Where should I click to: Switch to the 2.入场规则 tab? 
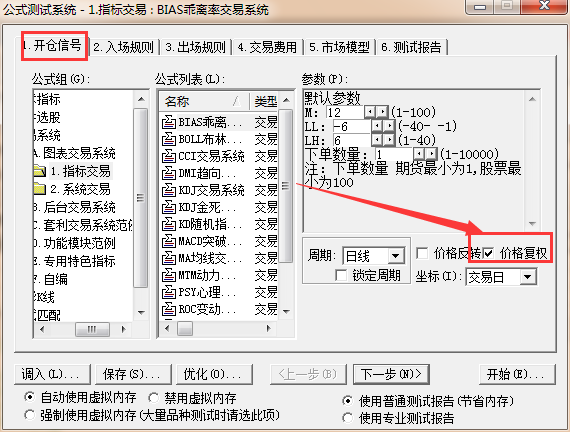[124, 47]
